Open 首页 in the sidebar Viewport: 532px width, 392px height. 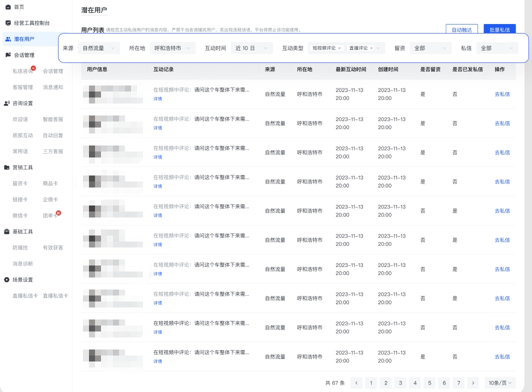[19, 7]
